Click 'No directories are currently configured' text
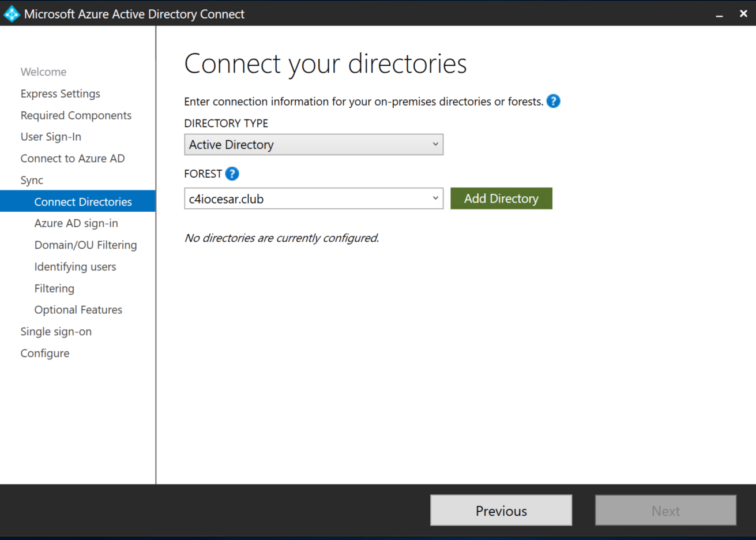Screen dimensions: 756x540 [x=281, y=238]
